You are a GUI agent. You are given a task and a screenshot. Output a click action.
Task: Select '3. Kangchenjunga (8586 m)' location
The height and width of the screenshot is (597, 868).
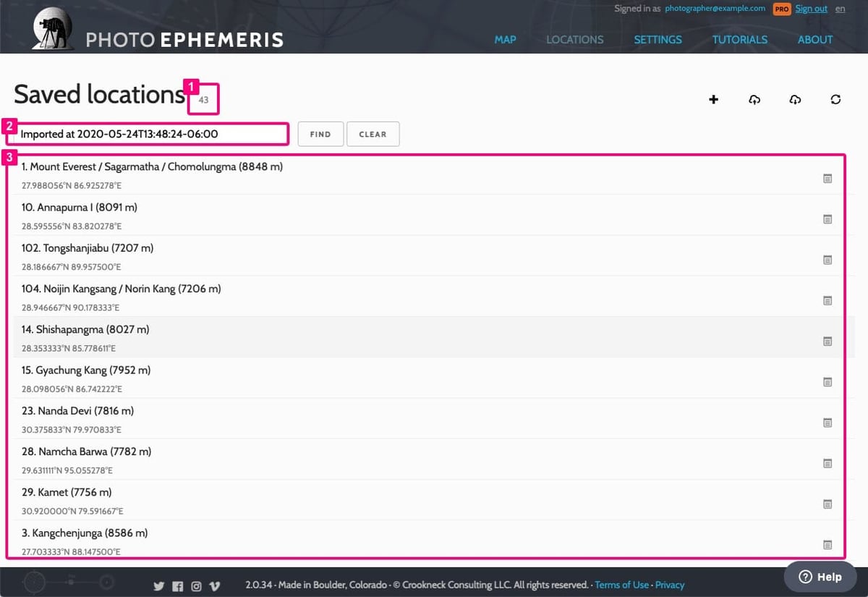(85, 533)
